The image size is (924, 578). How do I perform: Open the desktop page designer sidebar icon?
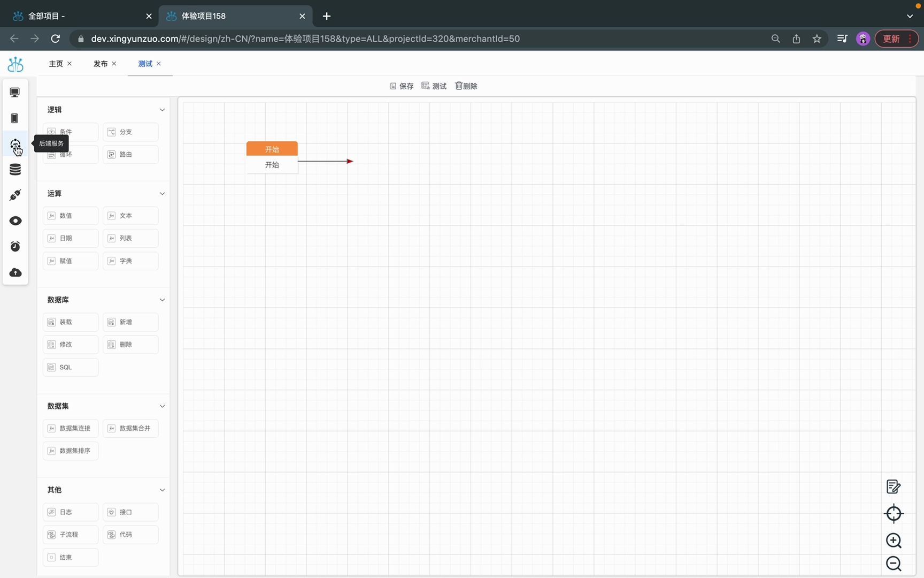click(x=15, y=93)
